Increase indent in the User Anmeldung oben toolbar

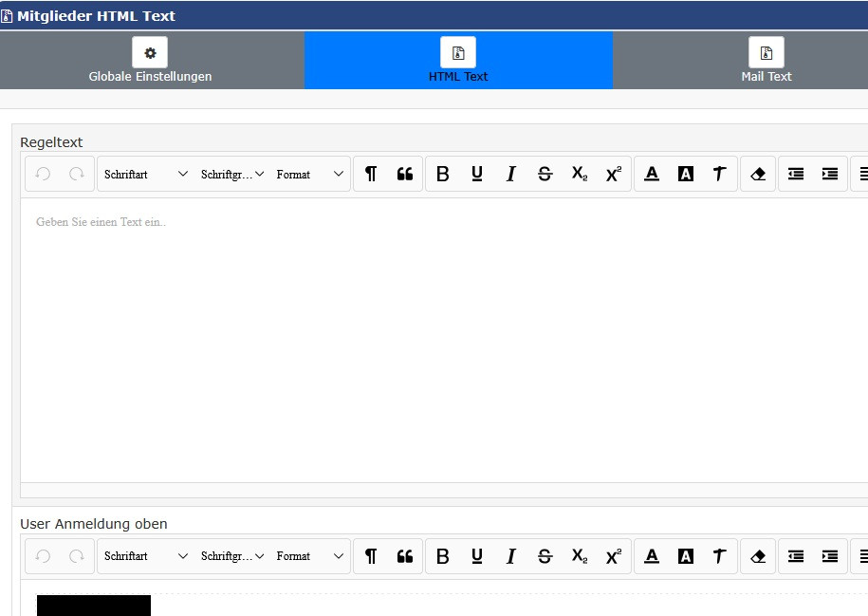pos(830,556)
